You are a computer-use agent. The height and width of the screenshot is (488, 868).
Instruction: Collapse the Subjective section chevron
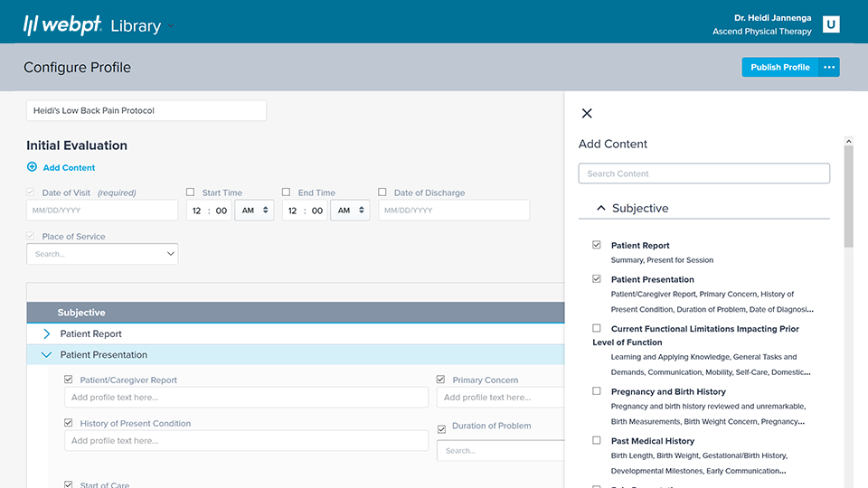pos(600,208)
